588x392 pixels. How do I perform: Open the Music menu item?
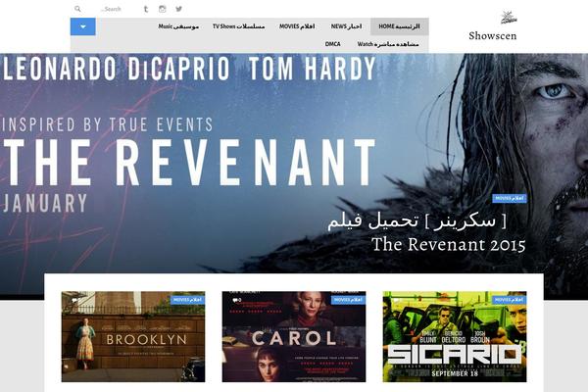point(178,26)
